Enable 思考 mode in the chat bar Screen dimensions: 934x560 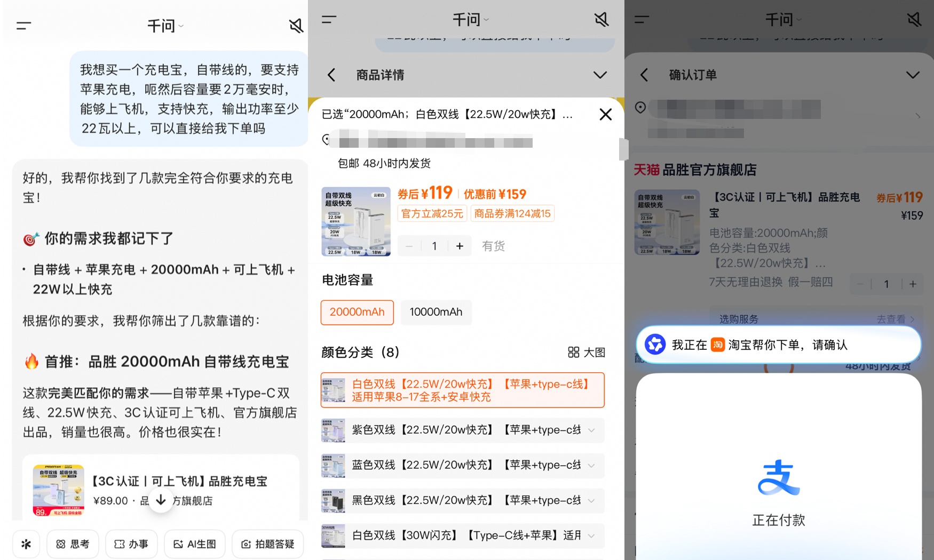click(73, 544)
